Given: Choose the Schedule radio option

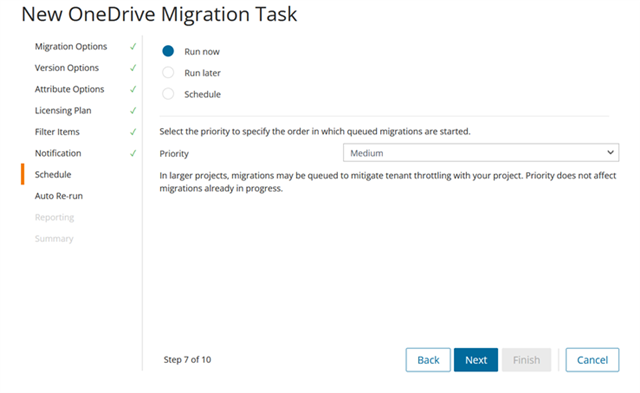Looking at the screenshot, I should [x=168, y=94].
